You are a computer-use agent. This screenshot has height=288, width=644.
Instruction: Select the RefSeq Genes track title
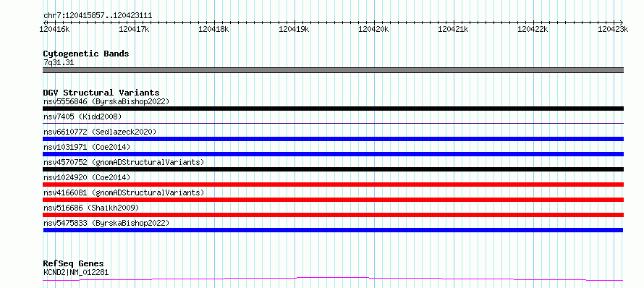click(x=74, y=264)
